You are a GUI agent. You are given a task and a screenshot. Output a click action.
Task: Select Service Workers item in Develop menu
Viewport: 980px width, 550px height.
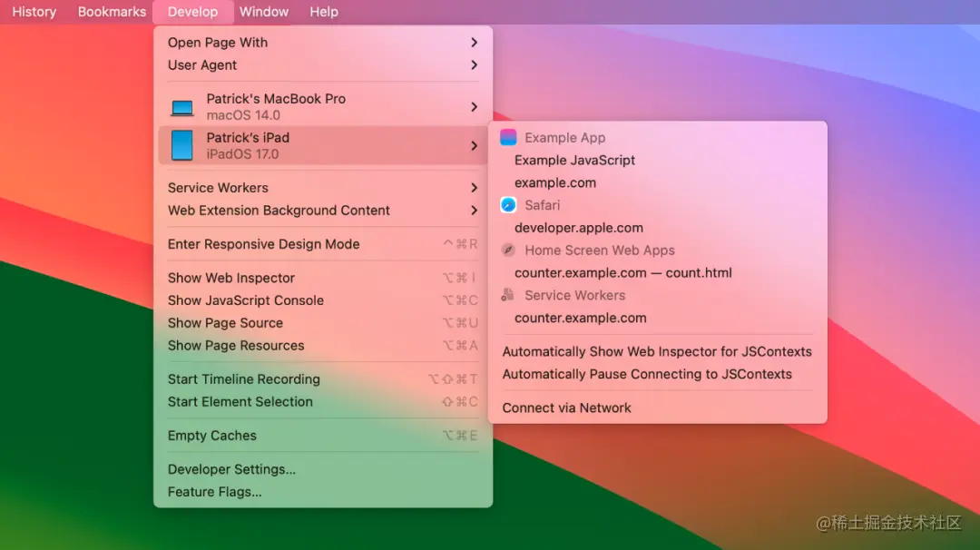[x=322, y=188]
